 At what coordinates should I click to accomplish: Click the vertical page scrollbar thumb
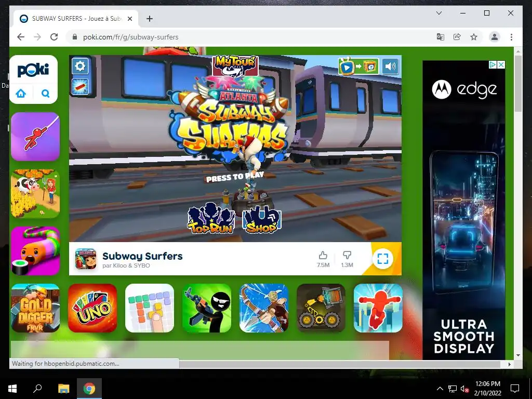[518, 83]
